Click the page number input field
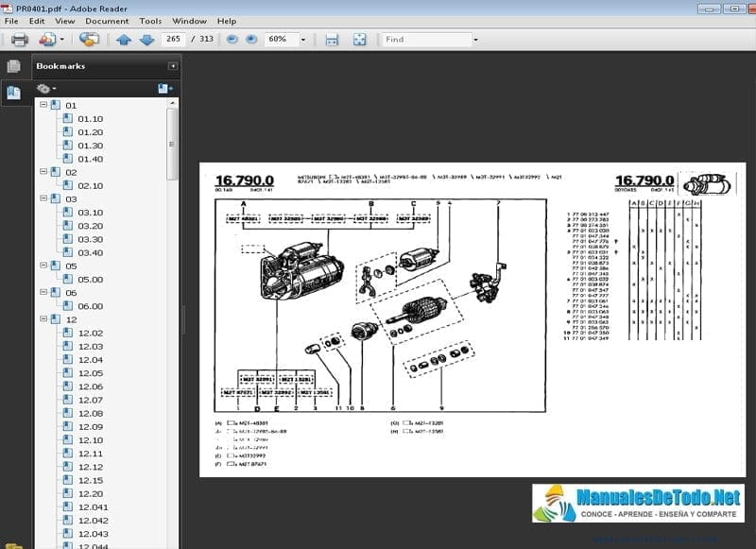The height and width of the screenshot is (549, 756). click(x=174, y=39)
